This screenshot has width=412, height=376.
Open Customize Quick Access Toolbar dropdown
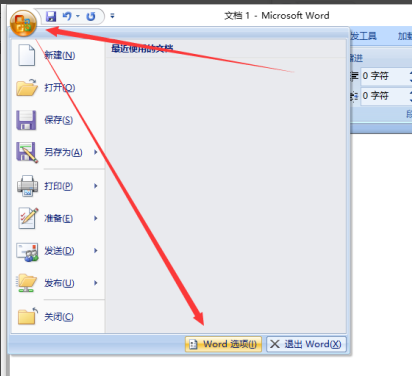(x=112, y=16)
